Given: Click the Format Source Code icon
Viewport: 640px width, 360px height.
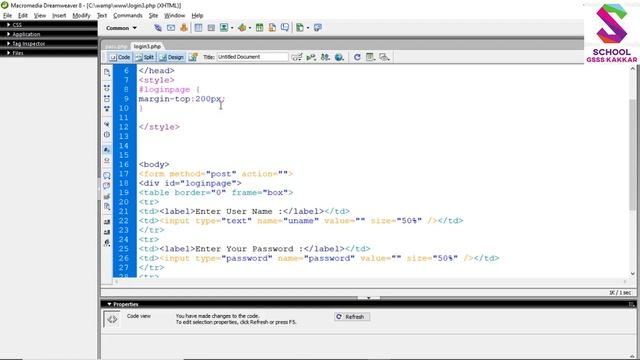Looking at the screenshot, I should coord(107,243).
